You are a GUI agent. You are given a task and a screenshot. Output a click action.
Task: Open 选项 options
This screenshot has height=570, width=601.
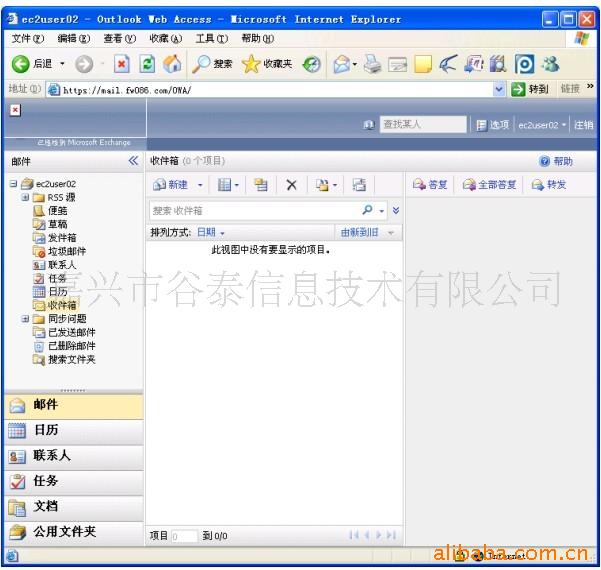tap(493, 125)
